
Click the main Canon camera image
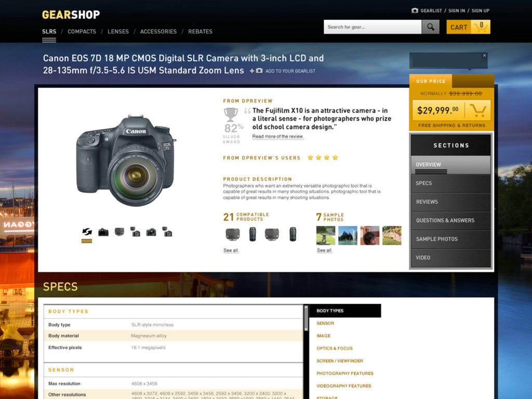[x=126, y=160]
